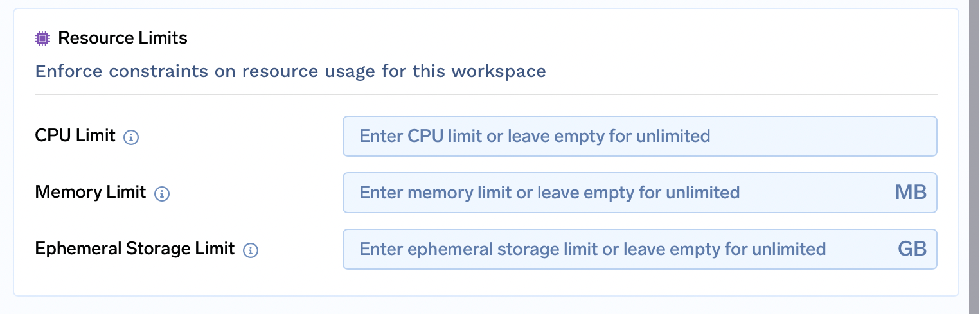The height and width of the screenshot is (314, 980).
Task: Click the GB unit suffix
Action: [x=912, y=249]
